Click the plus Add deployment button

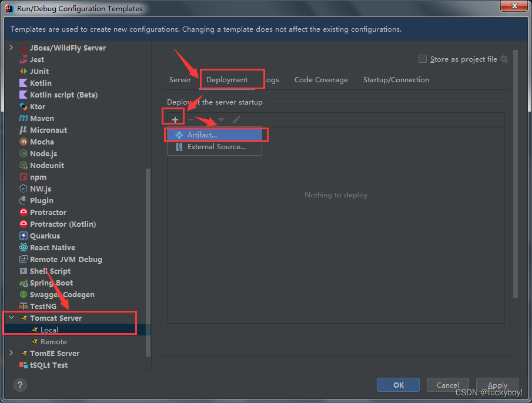click(x=175, y=120)
